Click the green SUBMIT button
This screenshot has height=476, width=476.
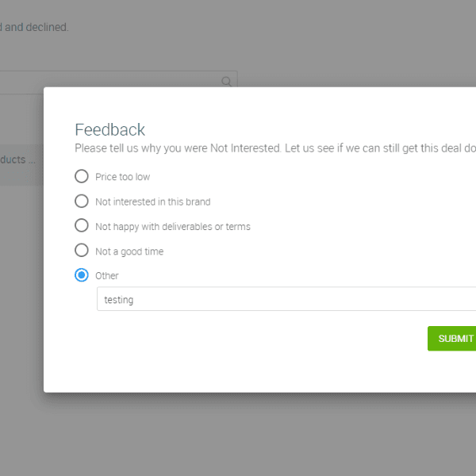(453, 338)
